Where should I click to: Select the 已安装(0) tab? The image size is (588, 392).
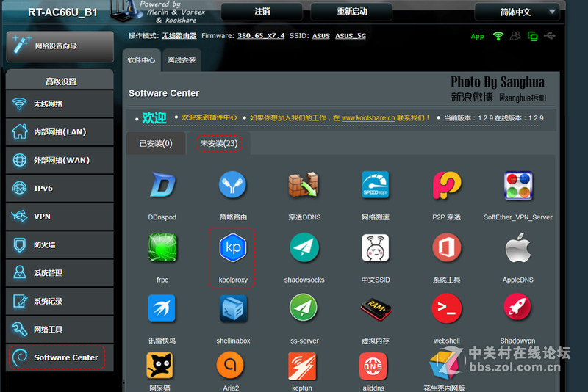[156, 143]
